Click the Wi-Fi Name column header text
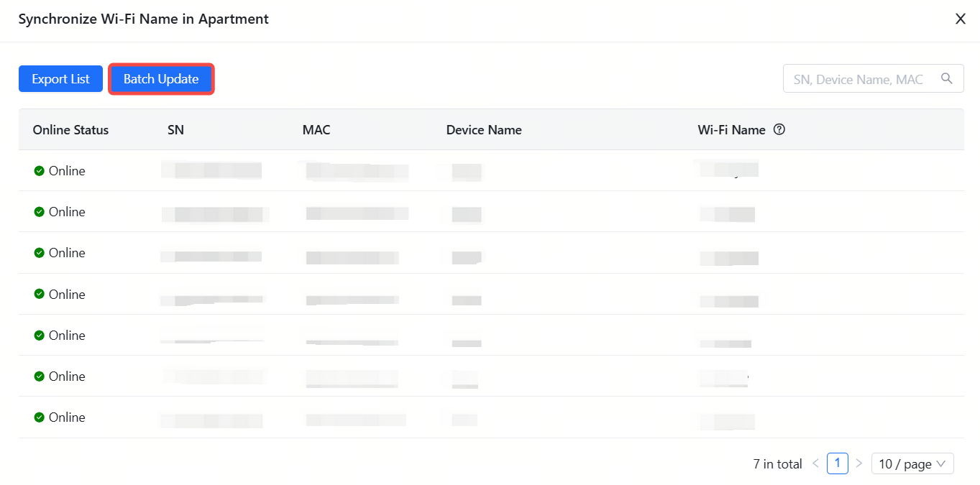 (x=731, y=130)
